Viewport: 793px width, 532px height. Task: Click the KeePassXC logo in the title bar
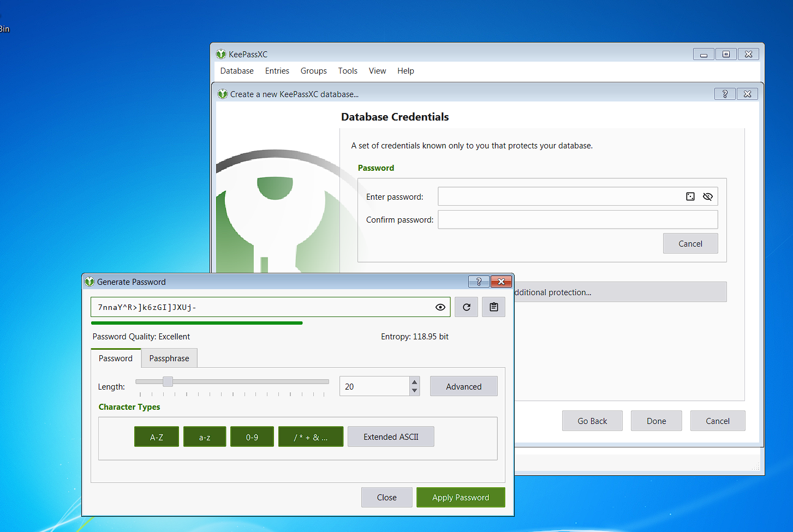pyautogui.click(x=221, y=54)
